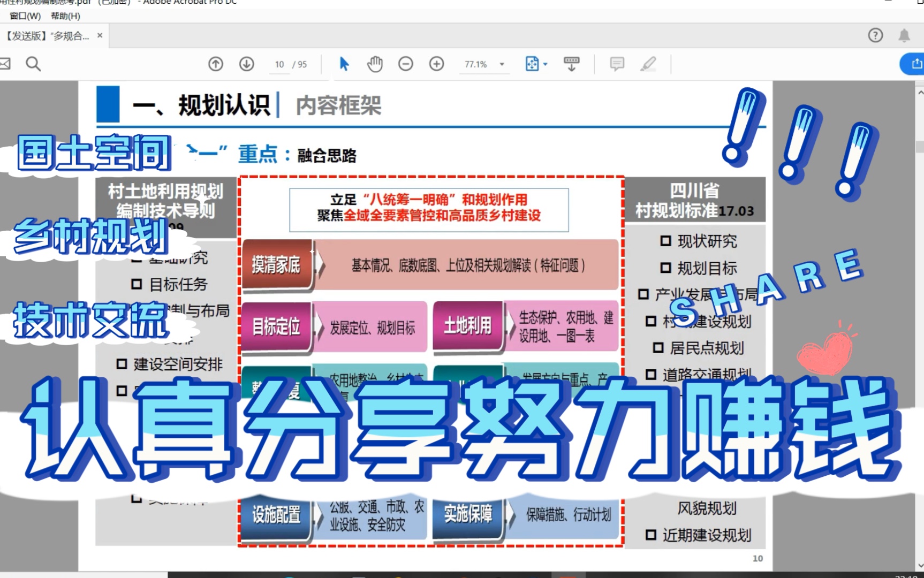
Task: Click the 建设空间安排 list item
Action: coord(169,364)
